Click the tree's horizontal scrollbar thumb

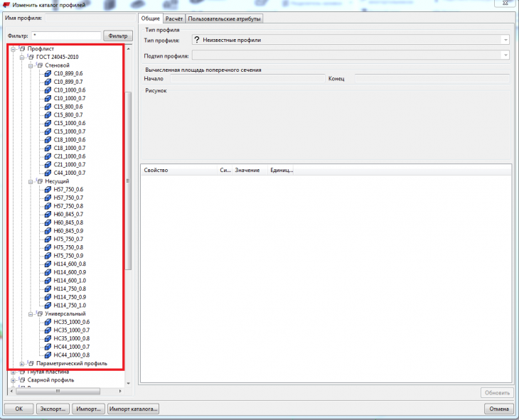58,391
